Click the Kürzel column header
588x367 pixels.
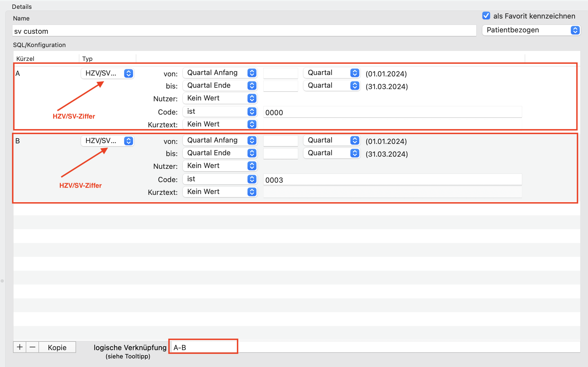25,58
